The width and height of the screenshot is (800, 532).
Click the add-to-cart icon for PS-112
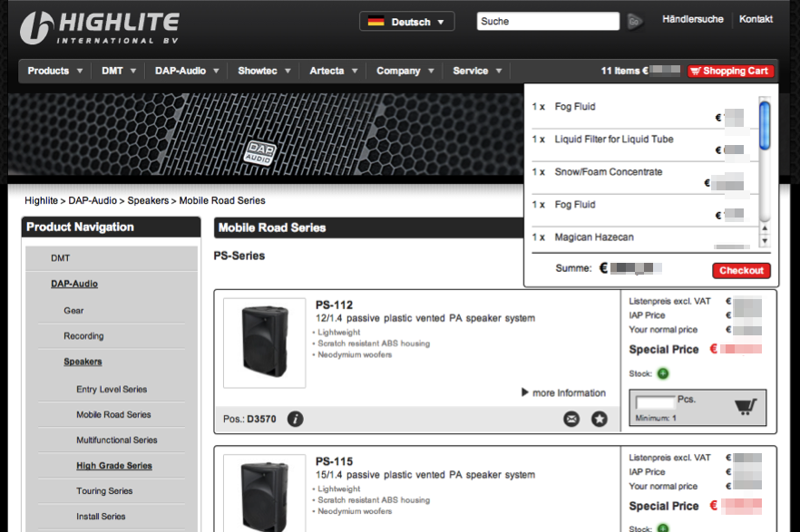[746, 407]
